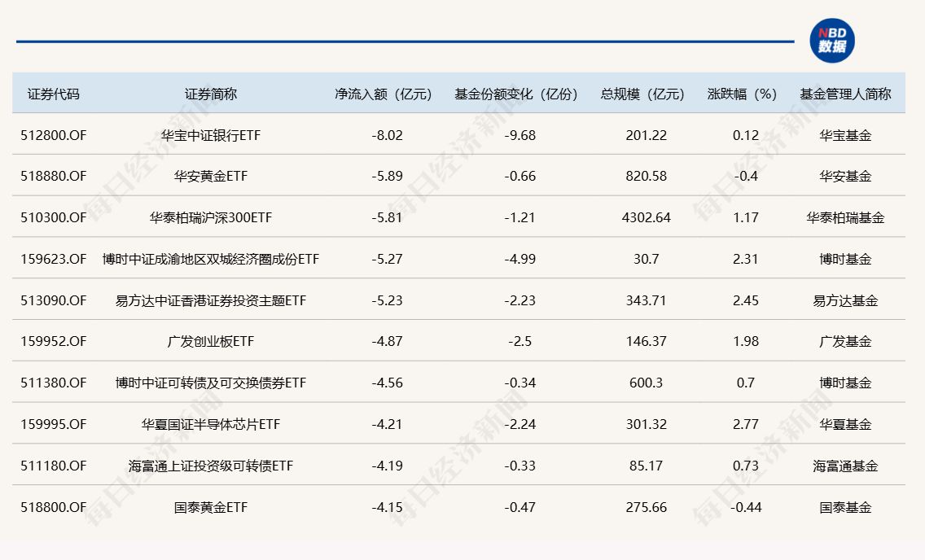Viewport: 925px width, 560px height.
Task: Select the 证券简称 column header
Action: click(211, 94)
